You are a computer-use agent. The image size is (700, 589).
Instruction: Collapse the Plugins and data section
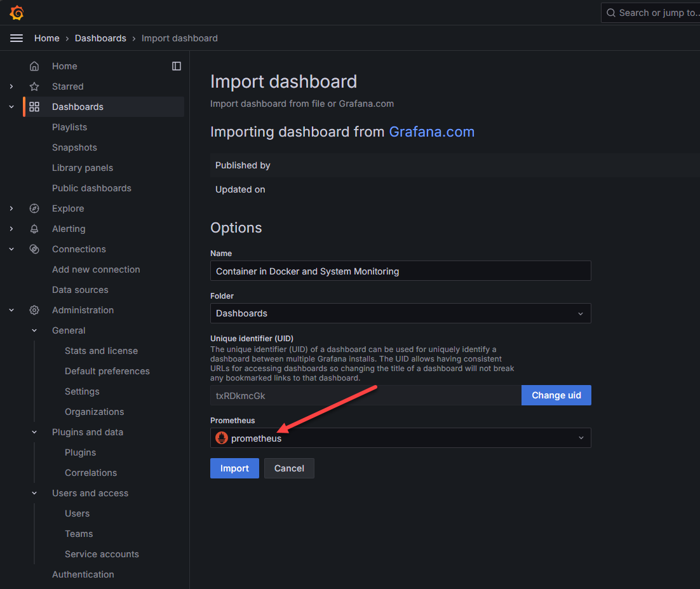[34, 432]
